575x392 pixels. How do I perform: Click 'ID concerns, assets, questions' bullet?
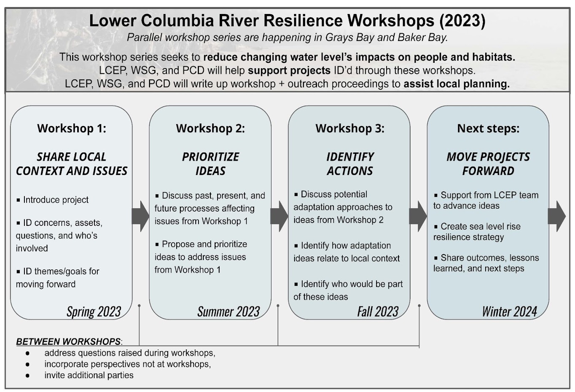click(x=59, y=235)
